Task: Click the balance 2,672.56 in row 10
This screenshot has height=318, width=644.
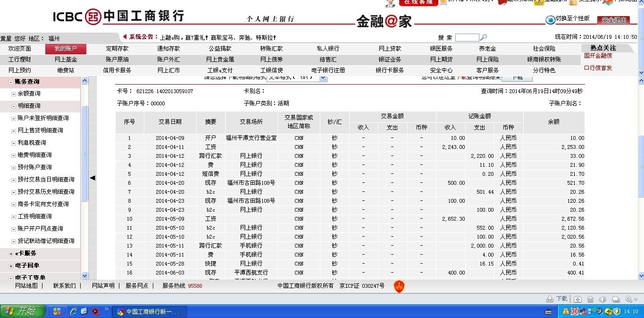Action: pos(573,219)
